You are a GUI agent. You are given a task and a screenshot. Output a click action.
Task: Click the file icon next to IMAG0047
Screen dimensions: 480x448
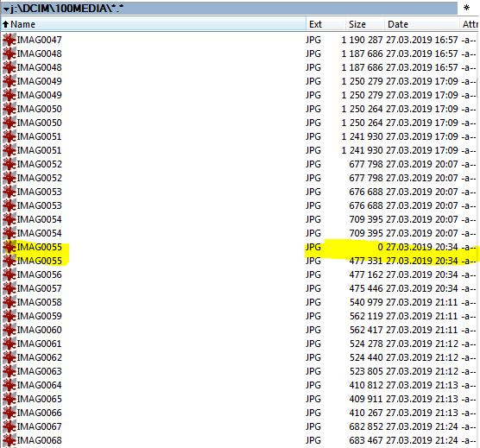[x=9, y=40]
